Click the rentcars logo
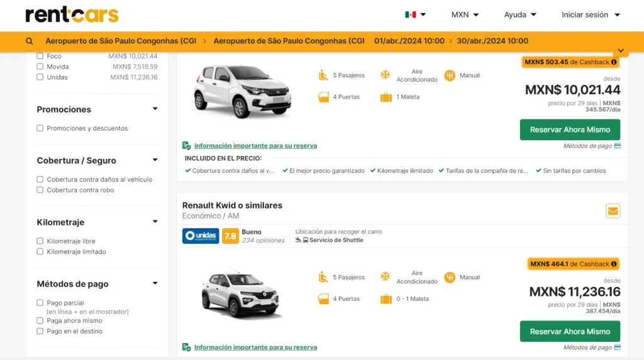The image size is (644, 360). (x=72, y=15)
